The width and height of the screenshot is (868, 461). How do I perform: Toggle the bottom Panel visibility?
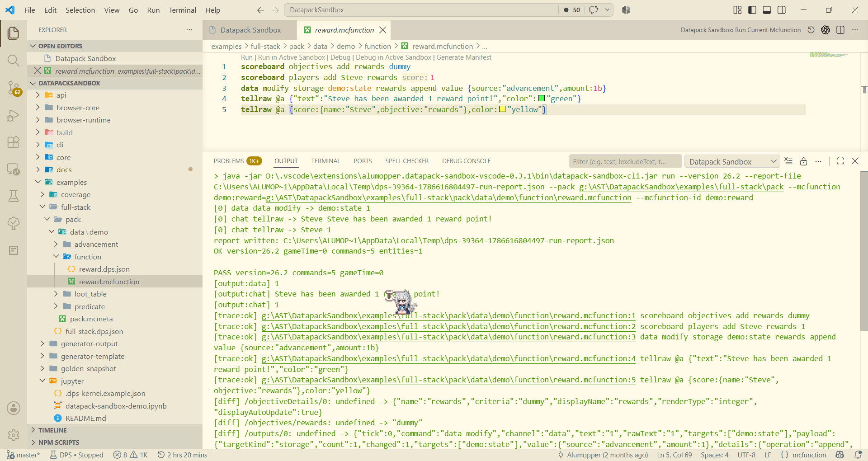coord(767,10)
